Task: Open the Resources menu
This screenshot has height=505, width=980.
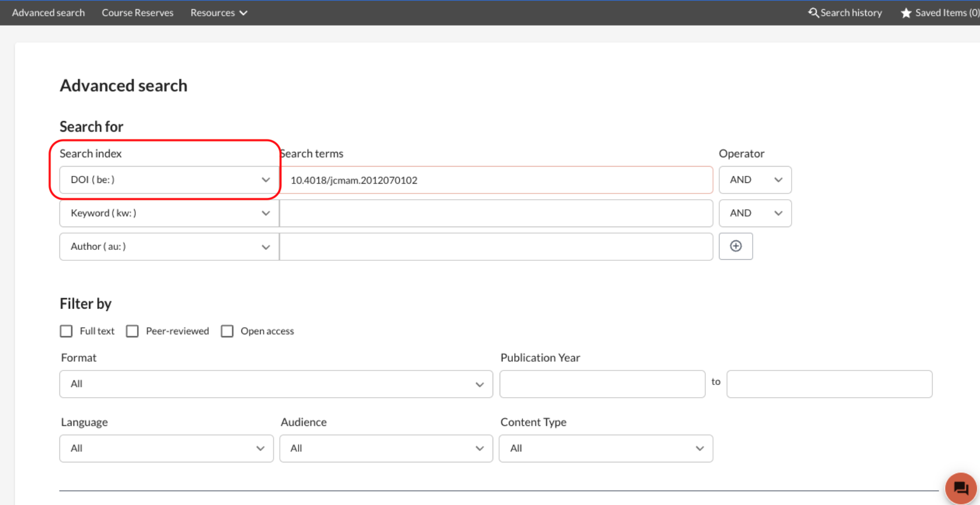Action: pyautogui.click(x=219, y=13)
